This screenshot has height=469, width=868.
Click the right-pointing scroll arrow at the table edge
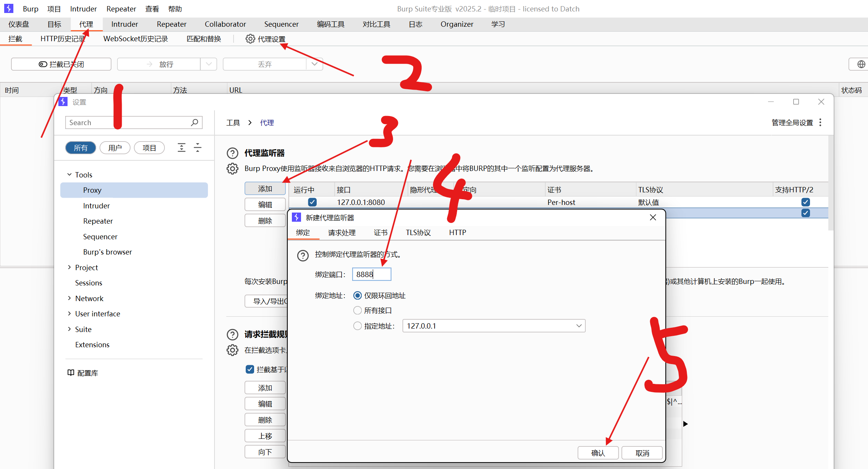coord(685,424)
